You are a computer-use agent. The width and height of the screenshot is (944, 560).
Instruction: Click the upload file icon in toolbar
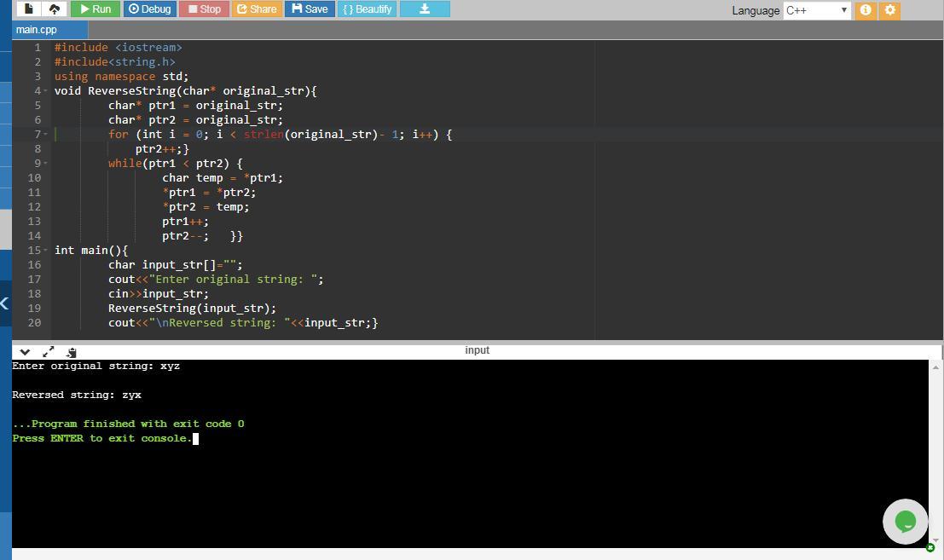[55, 9]
